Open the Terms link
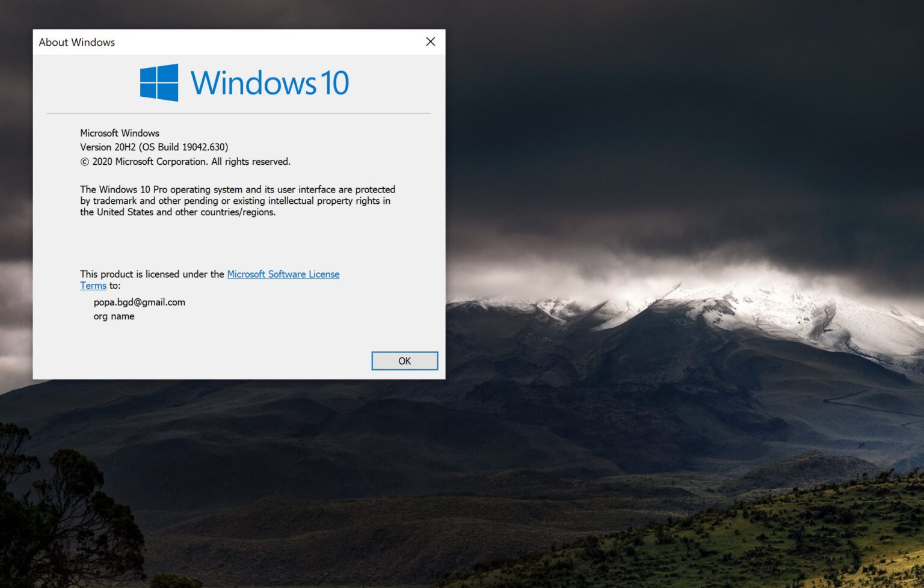The width and height of the screenshot is (924, 588). pyautogui.click(x=93, y=286)
